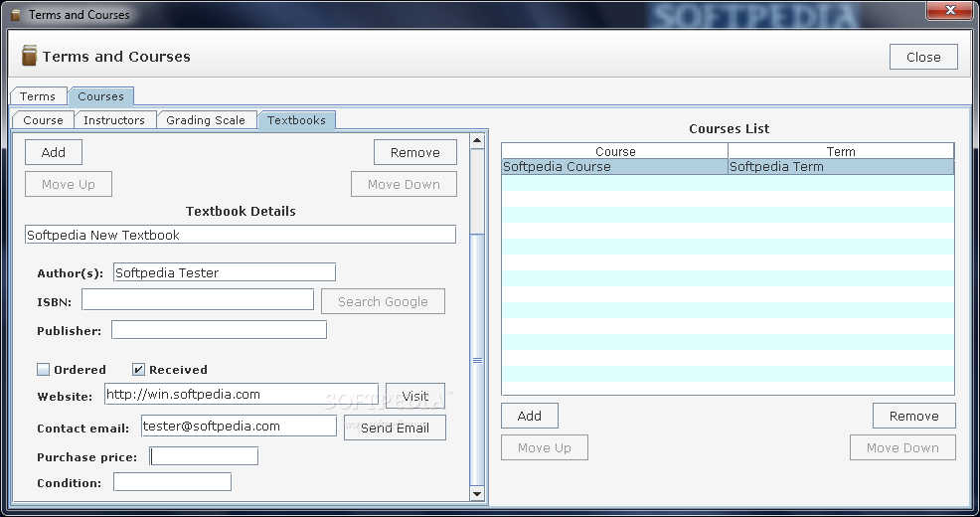
Task: Click the Search Google button
Action: [383, 301]
